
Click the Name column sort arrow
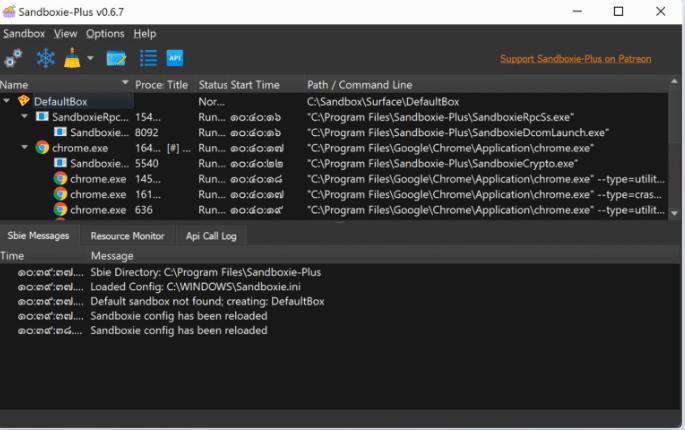pos(125,82)
